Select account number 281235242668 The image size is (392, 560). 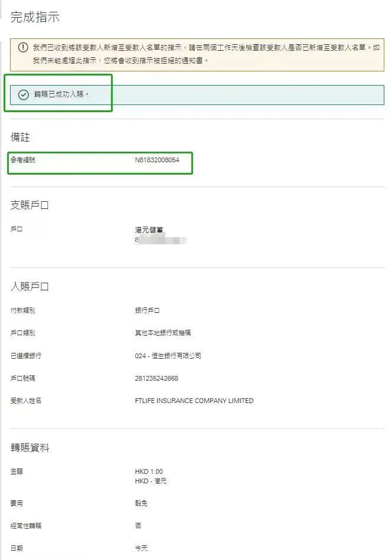(156, 378)
